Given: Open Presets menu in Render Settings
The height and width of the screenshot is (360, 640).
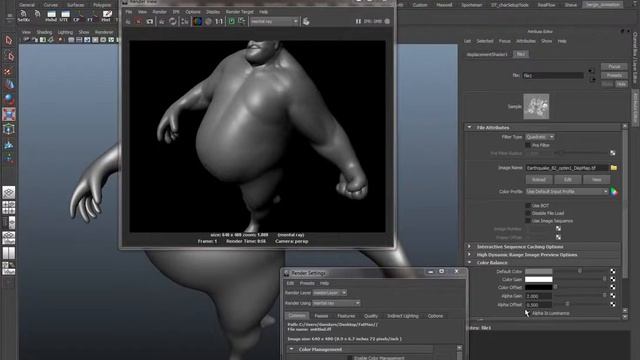Looking at the screenshot, I should [x=307, y=283].
